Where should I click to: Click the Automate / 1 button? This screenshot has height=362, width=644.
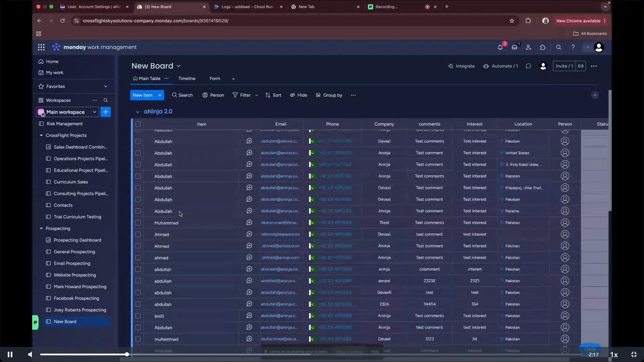pyautogui.click(x=500, y=66)
